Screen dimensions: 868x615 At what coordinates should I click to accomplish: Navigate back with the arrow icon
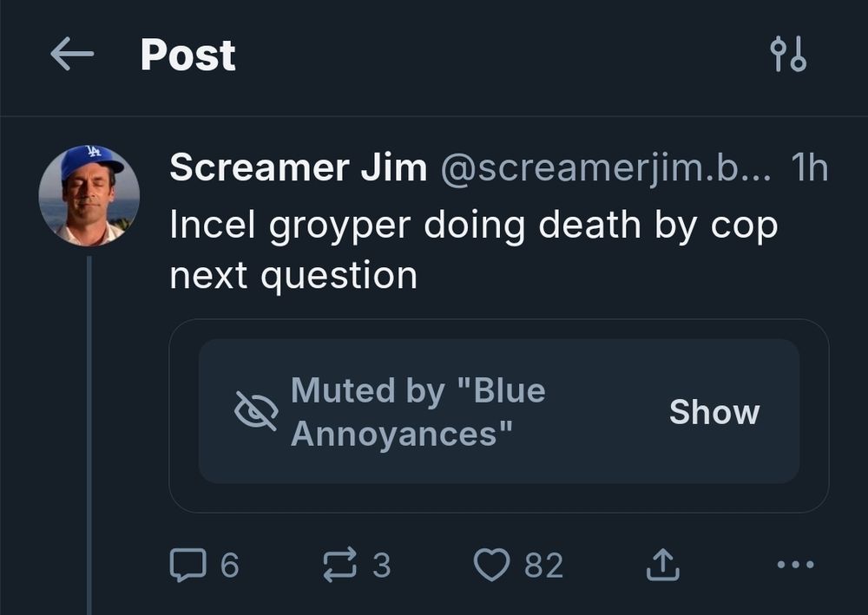(x=68, y=54)
